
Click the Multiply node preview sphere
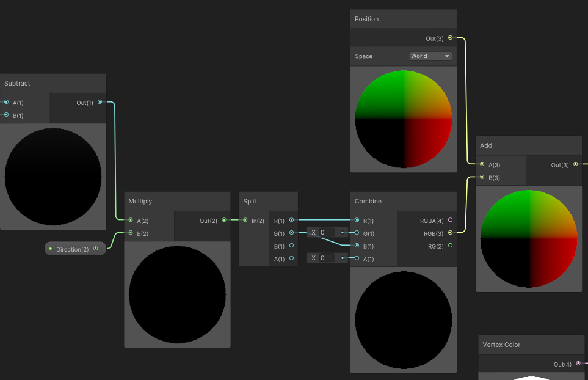pyautogui.click(x=177, y=294)
